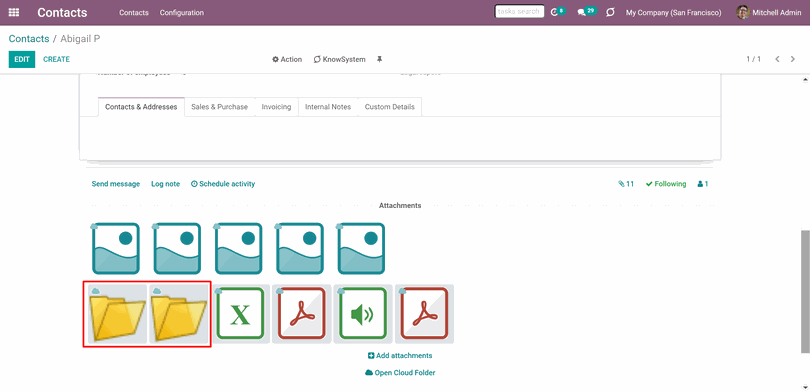Open the My Company (San Francisco) switcher
This screenshot has width=810, height=391.
[x=674, y=12]
